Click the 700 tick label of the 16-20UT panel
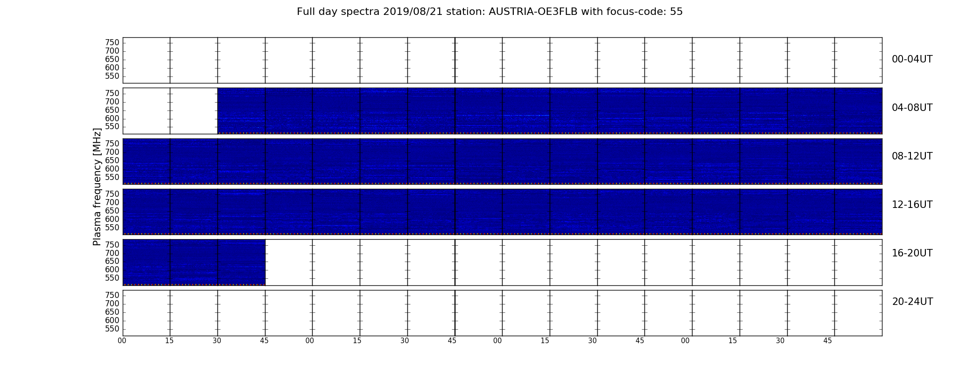Screen dimensions: 980x373 (x=112, y=254)
